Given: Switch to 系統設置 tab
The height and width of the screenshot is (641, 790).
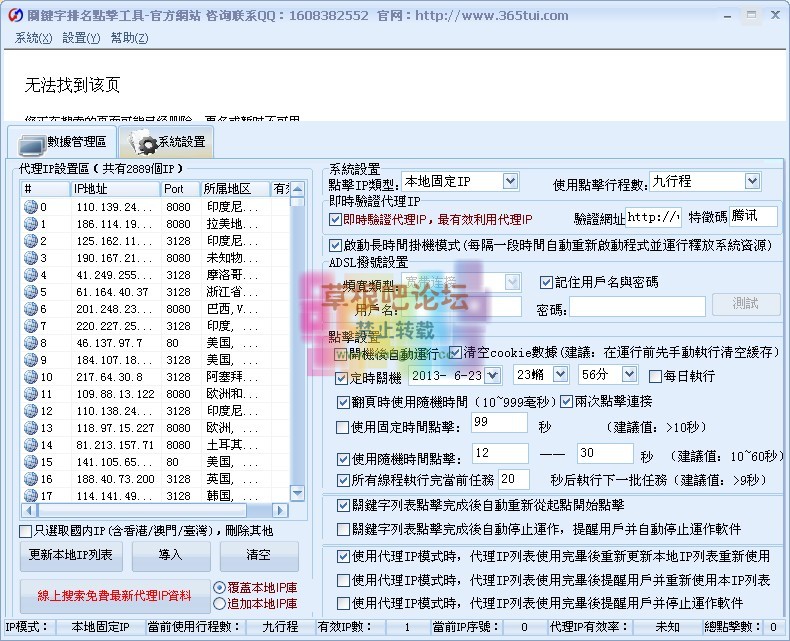Looking at the screenshot, I should click(166, 143).
